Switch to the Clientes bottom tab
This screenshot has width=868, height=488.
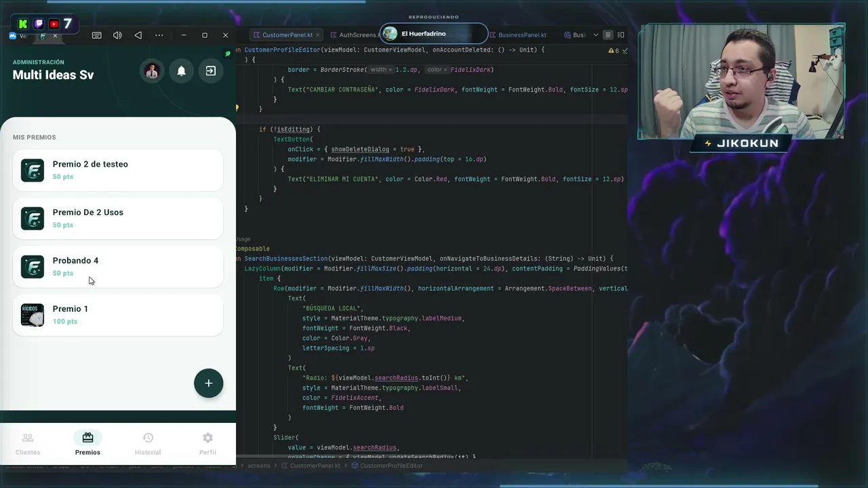tap(28, 444)
